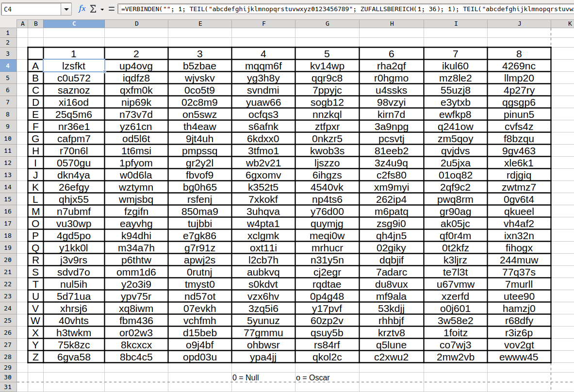Click the cell with text 4269nc
The height and width of the screenshot is (392, 574).
coord(519,66)
